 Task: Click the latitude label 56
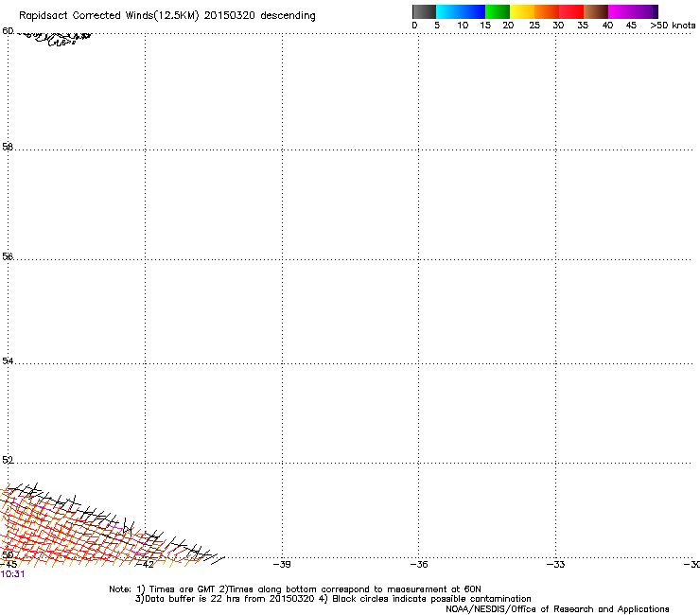point(8,256)
